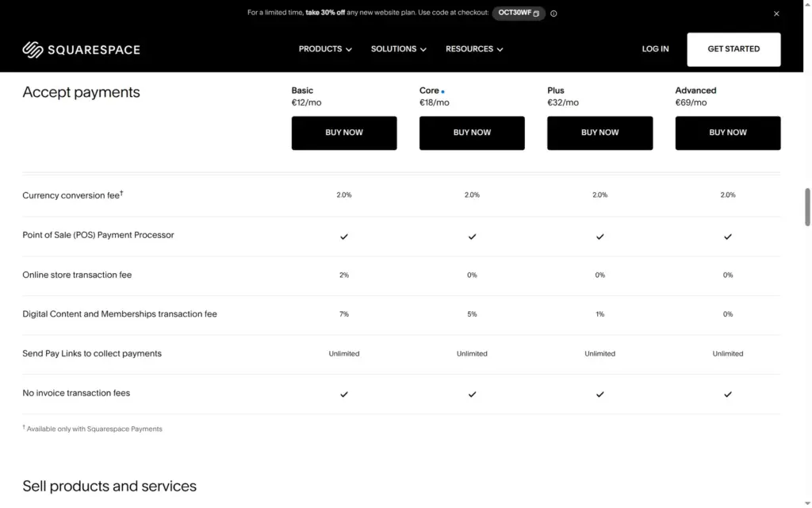The width and height of the screenshot is (812, 508).
Task: Click Advanced currency conversion fee 2.0%
Action: coord(728,195)
